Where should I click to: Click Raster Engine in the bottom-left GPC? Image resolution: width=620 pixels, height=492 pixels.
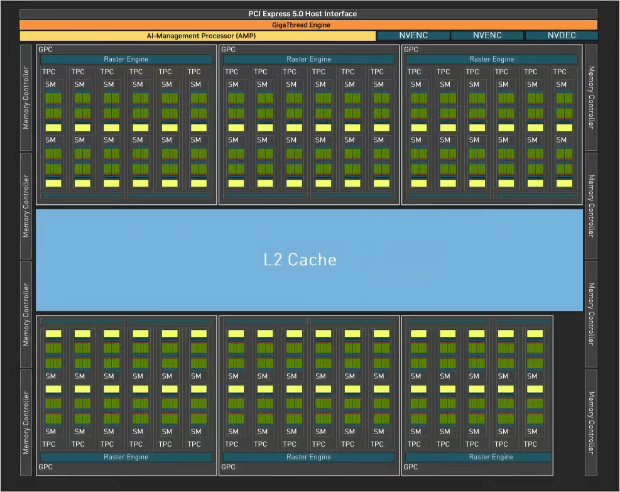(x=126, y=457)
